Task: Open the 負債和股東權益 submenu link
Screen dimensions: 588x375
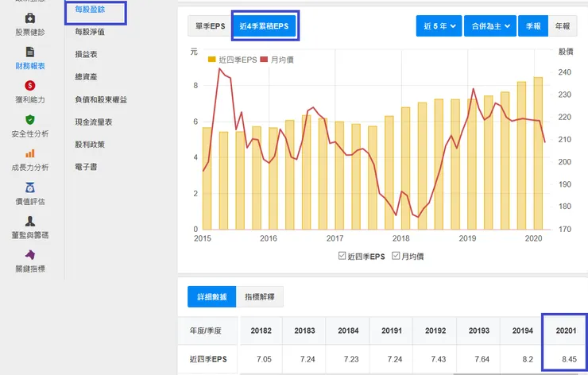Action: point(101,99)
